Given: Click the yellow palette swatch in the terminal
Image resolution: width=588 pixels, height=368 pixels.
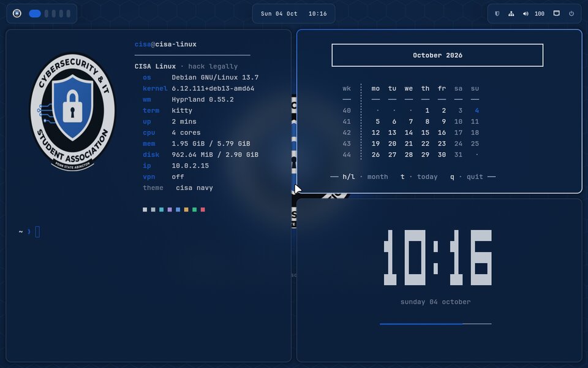Looking at the screenshot, I should pyautogui.click(x=186, y=210).
